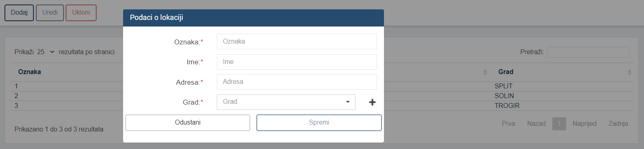Go to page 1 in pagination
The width and height of the screenshot is (644, 149).
[559, 124]
